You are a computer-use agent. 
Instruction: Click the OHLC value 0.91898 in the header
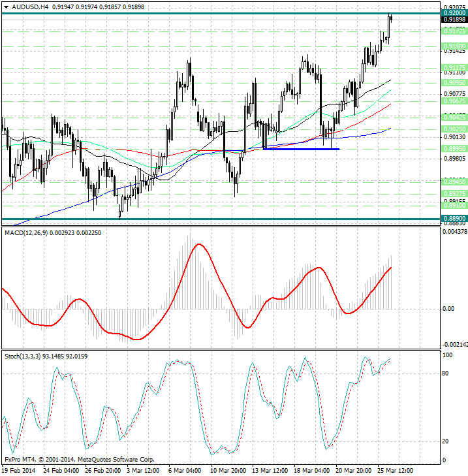click(x=133, y=7)
